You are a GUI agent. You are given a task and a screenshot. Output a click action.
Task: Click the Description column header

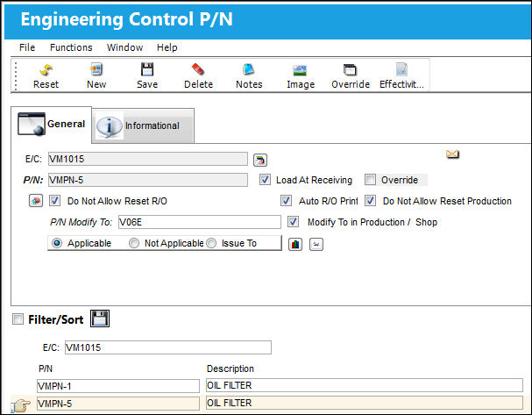[x=231, y=368]
